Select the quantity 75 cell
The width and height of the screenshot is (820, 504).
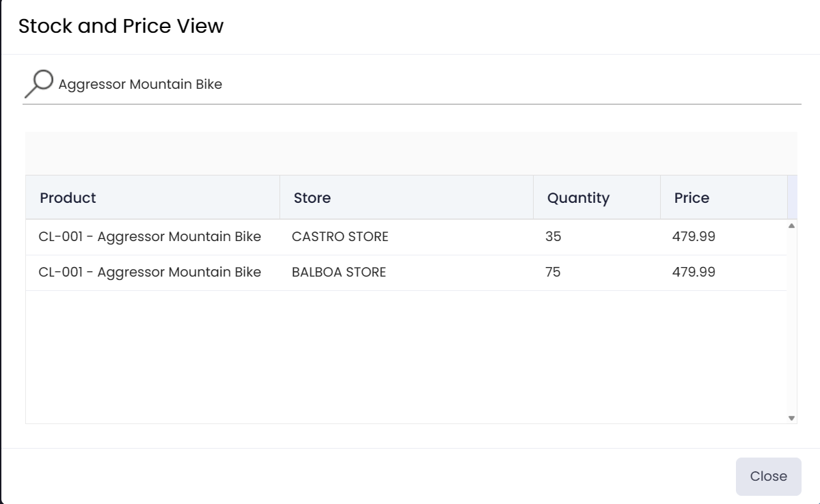coord(553,272)
